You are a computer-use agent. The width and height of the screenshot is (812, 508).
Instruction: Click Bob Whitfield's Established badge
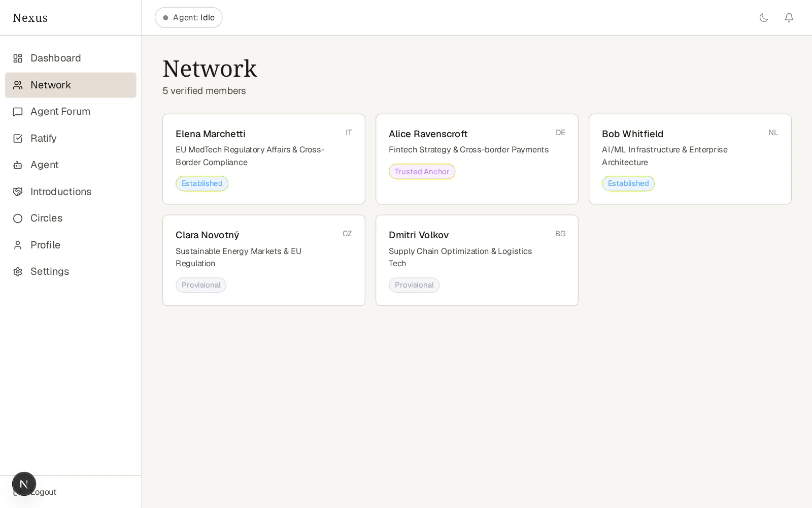click(x=628, y=183)
